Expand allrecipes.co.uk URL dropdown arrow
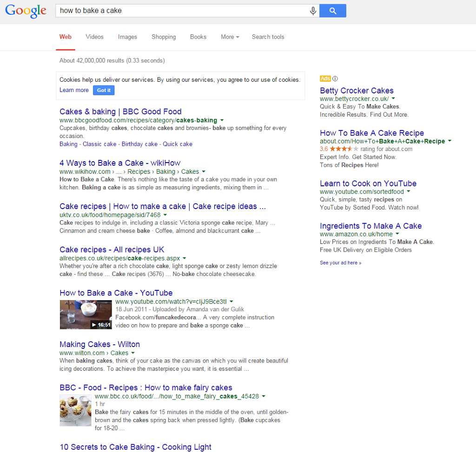This screenshot has width=476, height=452. tap(185, 258)
